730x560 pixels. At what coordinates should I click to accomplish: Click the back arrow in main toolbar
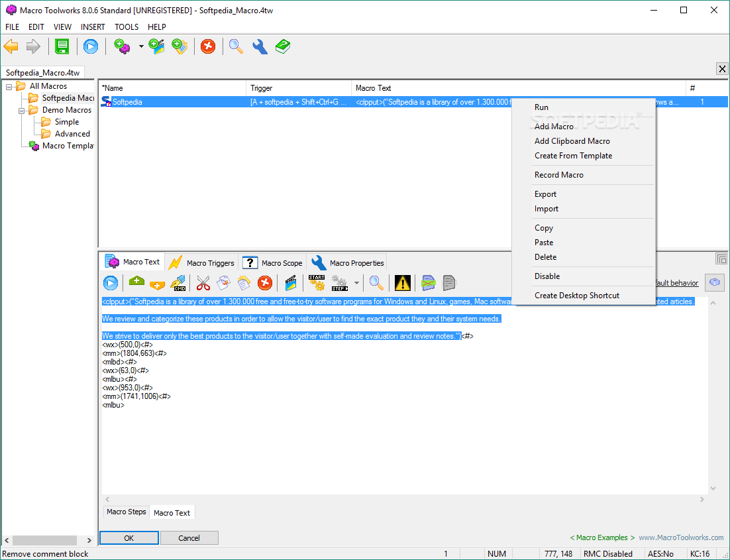point(11,46)
